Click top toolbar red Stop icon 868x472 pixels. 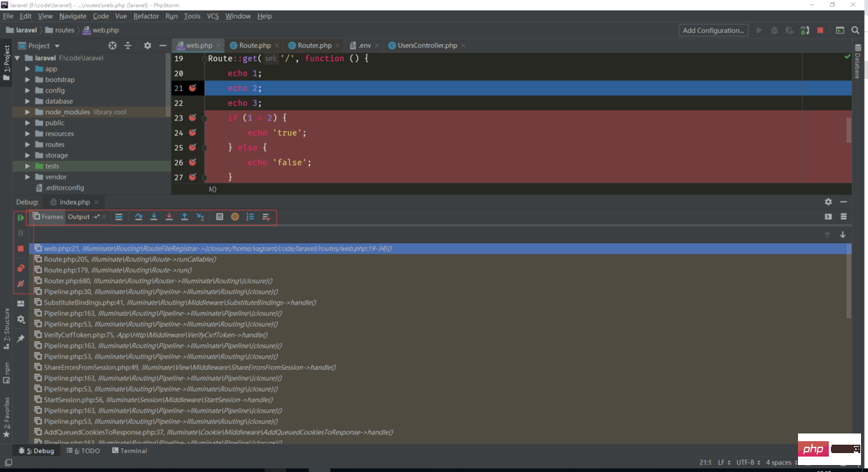(820, 30)
